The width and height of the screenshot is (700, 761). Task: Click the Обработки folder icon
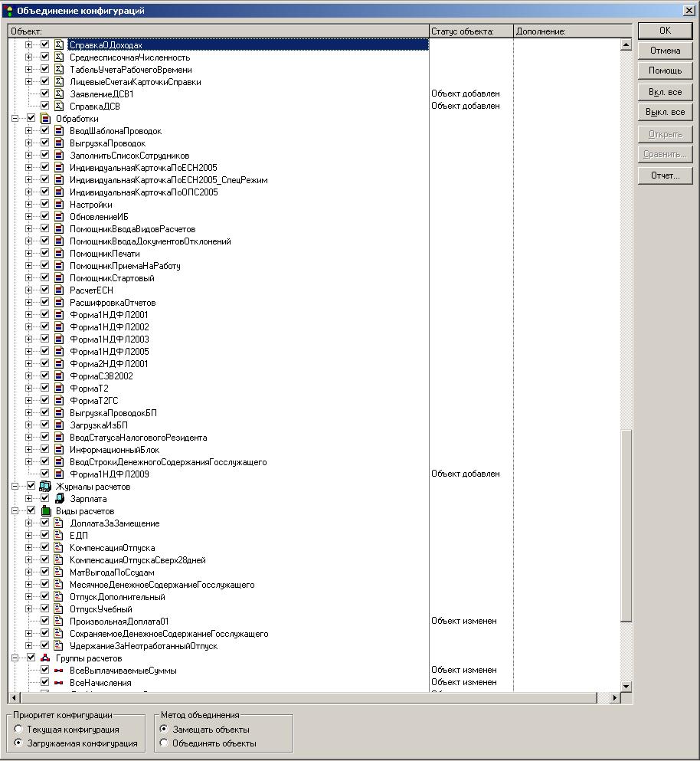coord(44,119)
